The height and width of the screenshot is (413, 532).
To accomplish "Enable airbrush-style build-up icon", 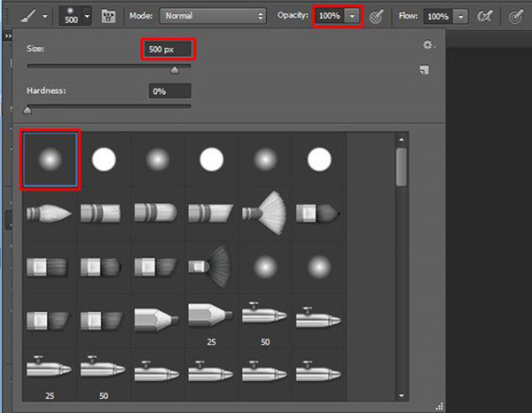I will (x=484, y=16).
